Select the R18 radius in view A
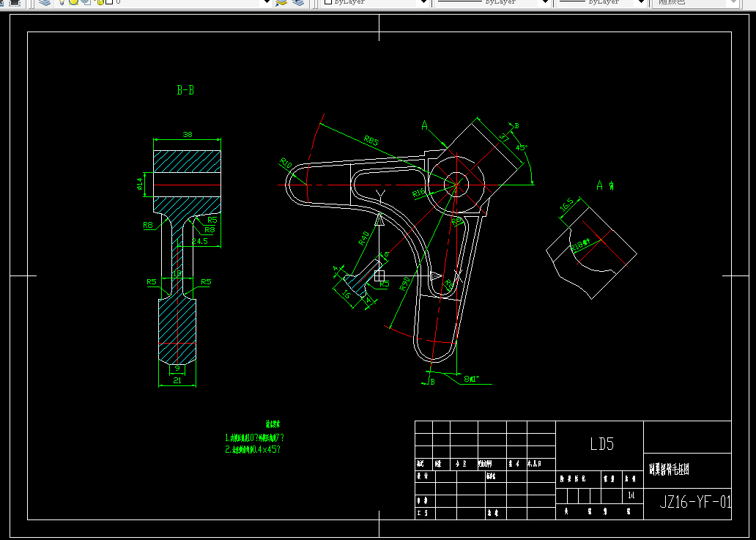The height and width of the screenshot is (540, 756). (580, 245)
